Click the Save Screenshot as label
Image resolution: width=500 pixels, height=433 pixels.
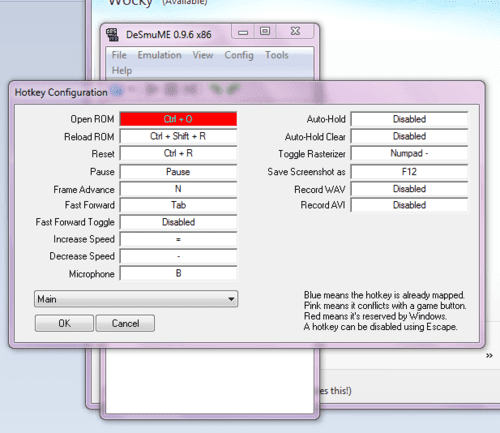[306, 172]
